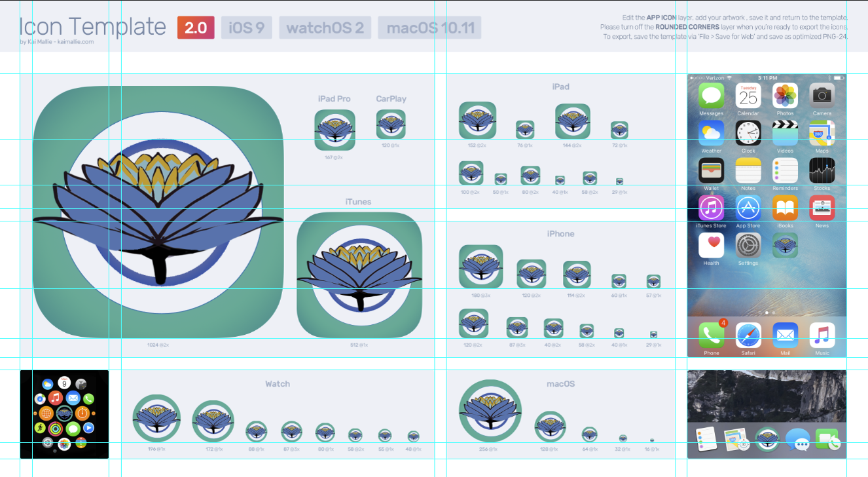Click the iPad section heading
This screenshot has width=868, height=477.
561,86
